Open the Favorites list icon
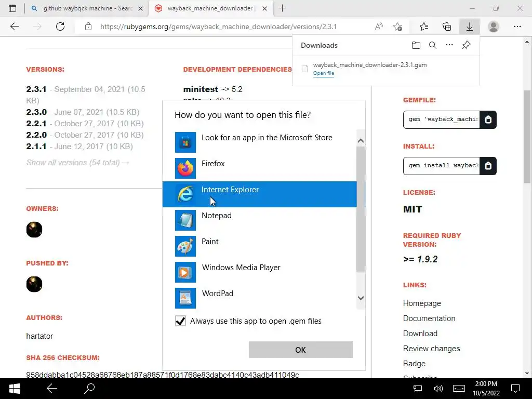Image resolution: width=532 pixels, height=399 pixels. 424,26
